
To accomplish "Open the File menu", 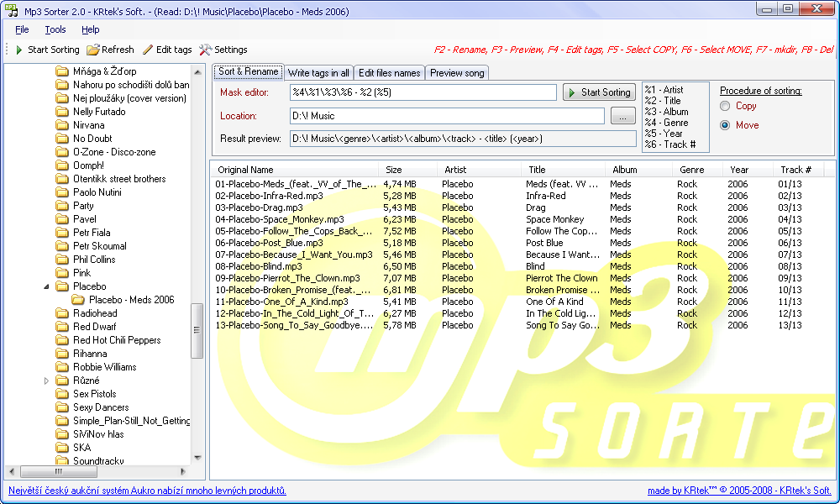I will click(x=22, y=29).
